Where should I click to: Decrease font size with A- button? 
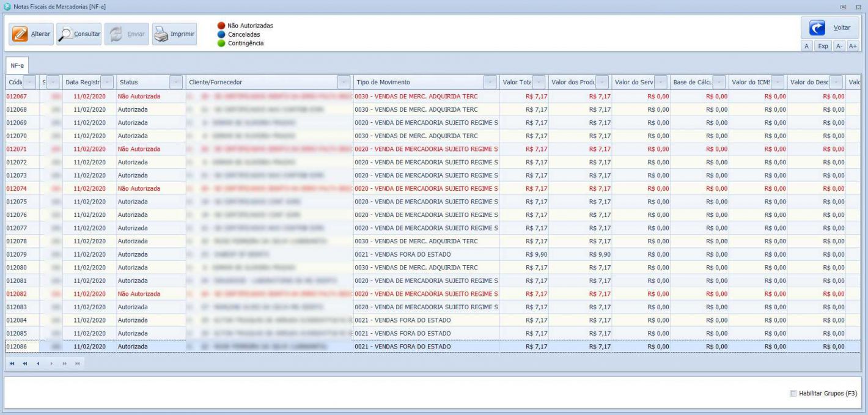pos(839,46)
